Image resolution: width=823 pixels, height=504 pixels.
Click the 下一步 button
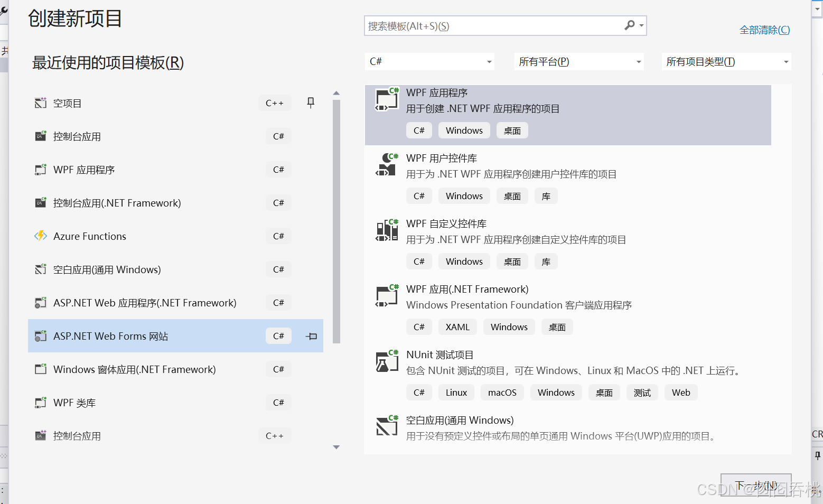[x=756, y=485]
